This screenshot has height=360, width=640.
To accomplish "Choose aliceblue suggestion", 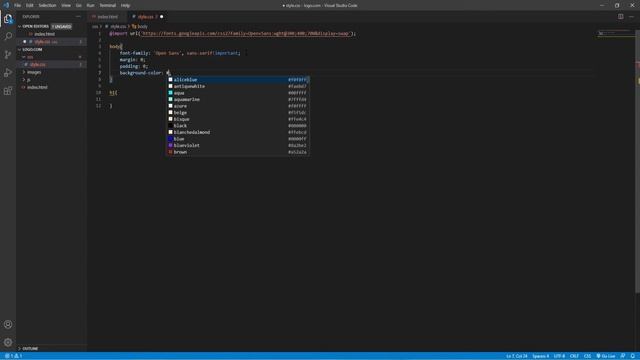I will 238,80.
